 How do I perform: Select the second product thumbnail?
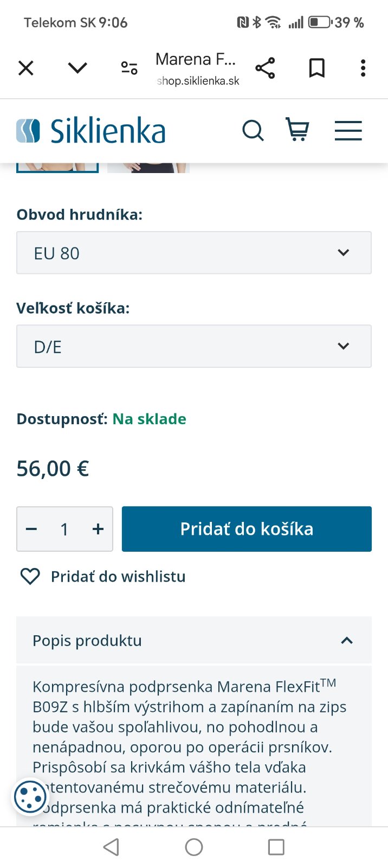click(148, 168)
